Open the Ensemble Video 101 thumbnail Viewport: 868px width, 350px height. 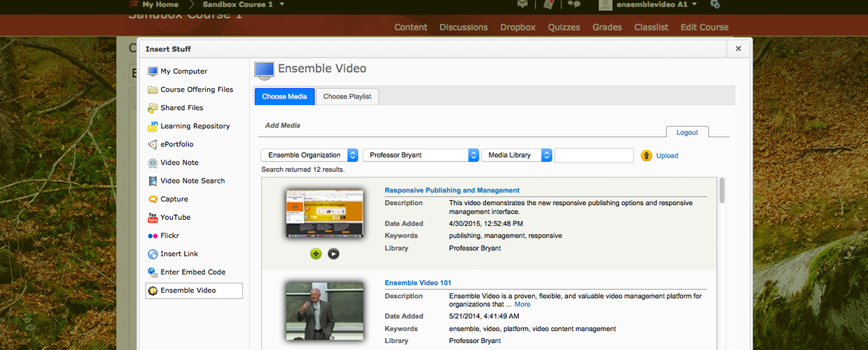(x=324, y=310)
